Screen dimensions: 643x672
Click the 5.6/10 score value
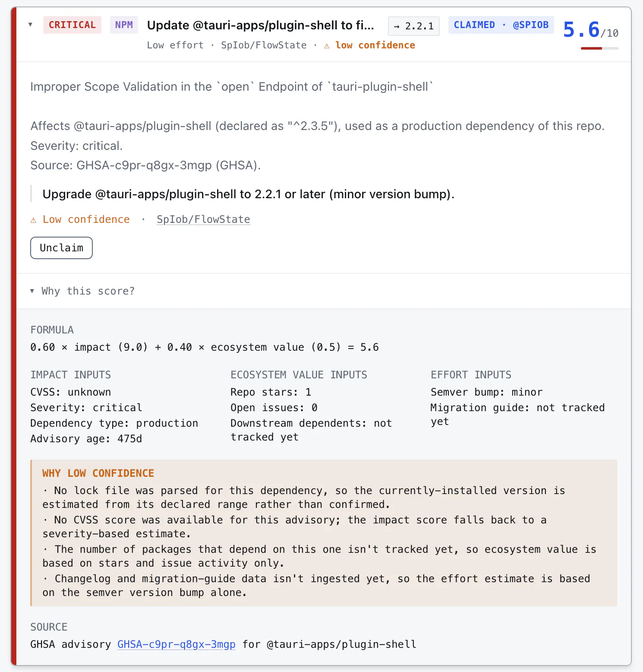(591, 30)
